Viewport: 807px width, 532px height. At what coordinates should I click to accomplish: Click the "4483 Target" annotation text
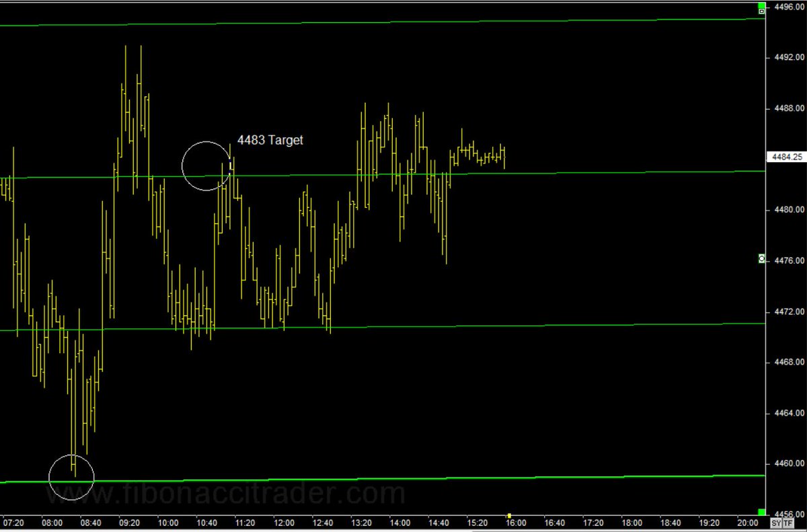pos(270,140)
